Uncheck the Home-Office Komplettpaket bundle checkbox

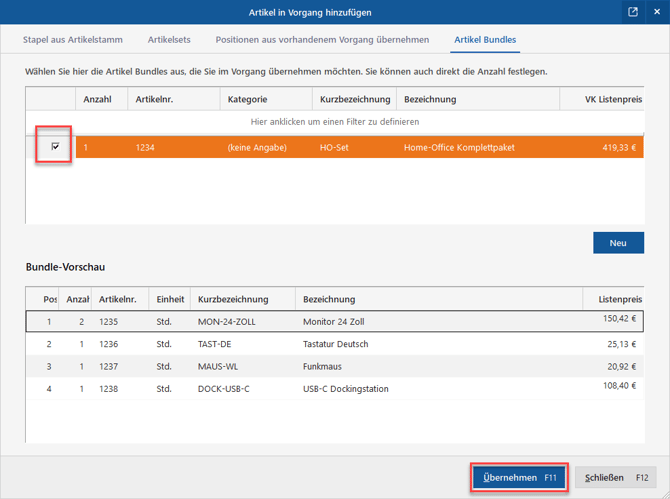pyautogui.click(x=55, y=147)
